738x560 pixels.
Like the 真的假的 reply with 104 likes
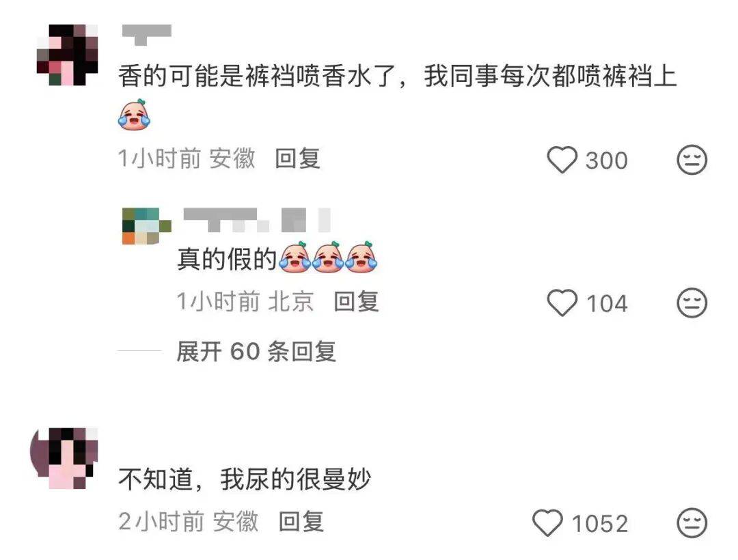[x=562, y=303]
